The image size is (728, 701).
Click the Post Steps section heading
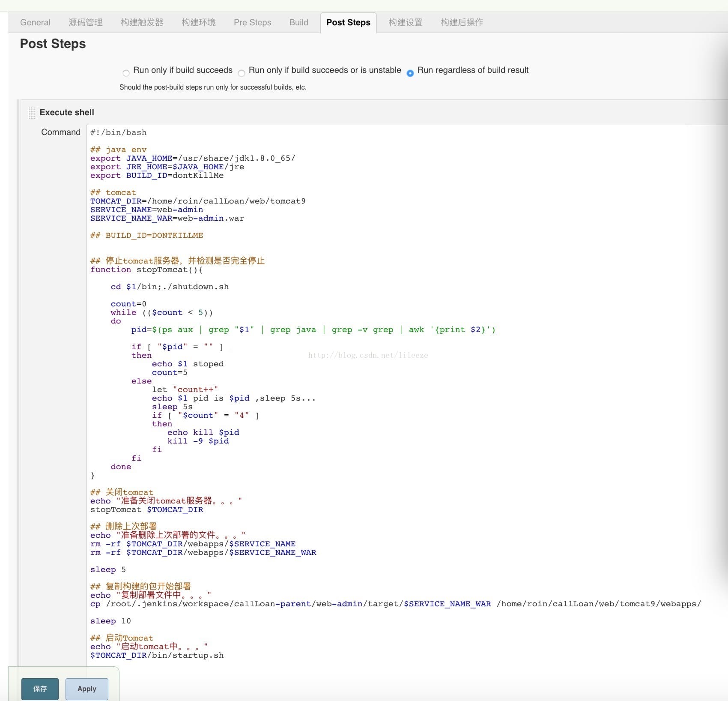point(53,44)
